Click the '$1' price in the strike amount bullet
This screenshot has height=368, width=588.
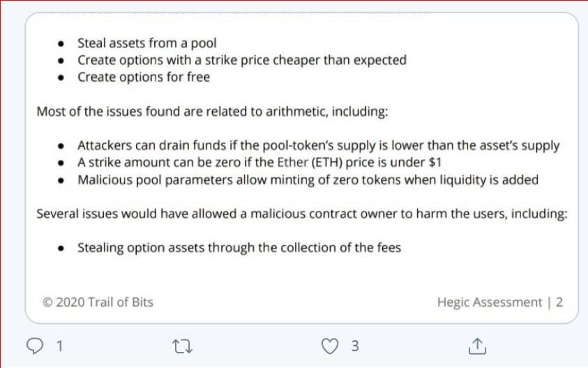[435, 162]
